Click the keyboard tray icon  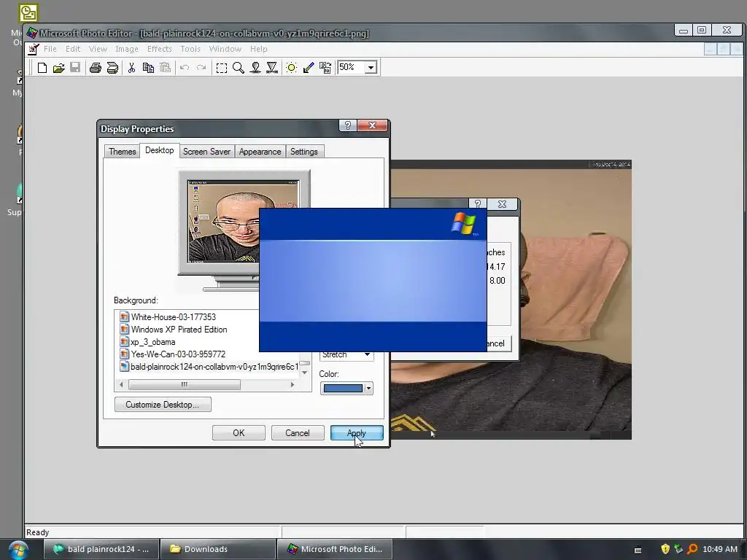[x=638, y=550]
